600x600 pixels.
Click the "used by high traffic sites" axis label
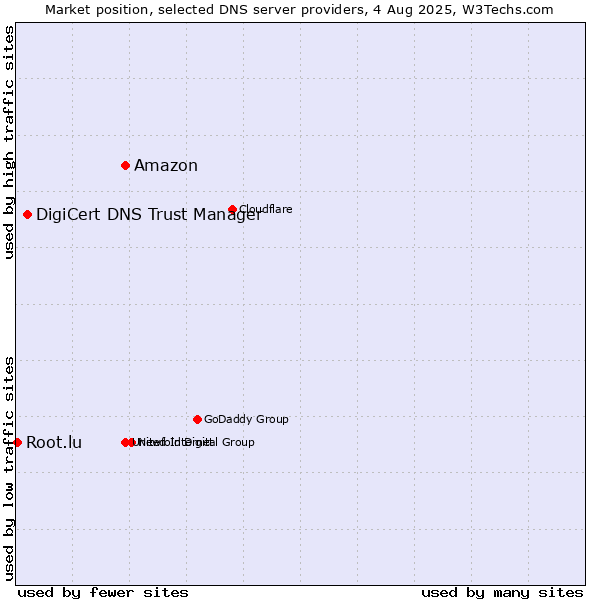[9, 142]
